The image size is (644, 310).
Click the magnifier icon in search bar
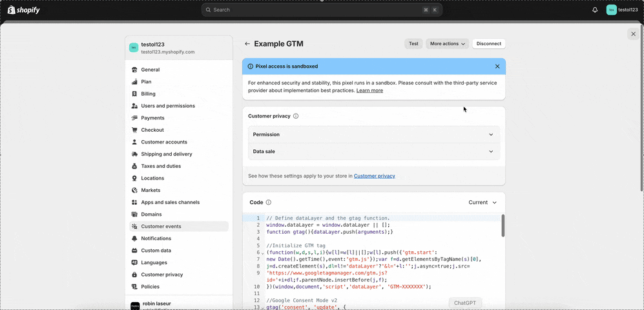(x=208, y=10)
